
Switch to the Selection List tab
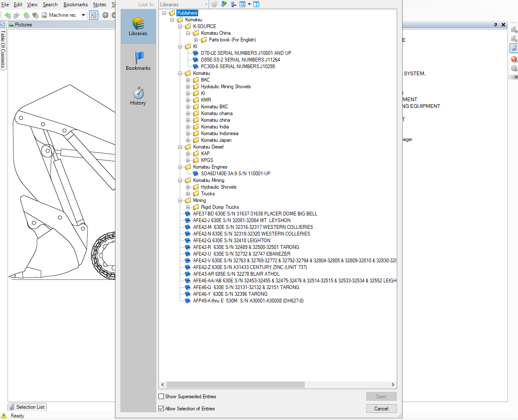pos(27,407)
